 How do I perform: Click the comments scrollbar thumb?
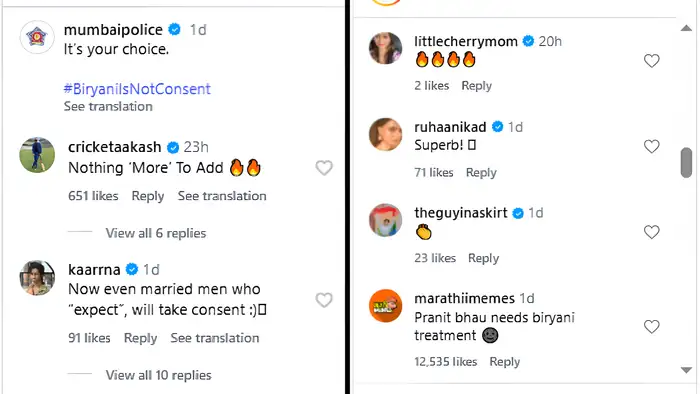coord(686,163)
